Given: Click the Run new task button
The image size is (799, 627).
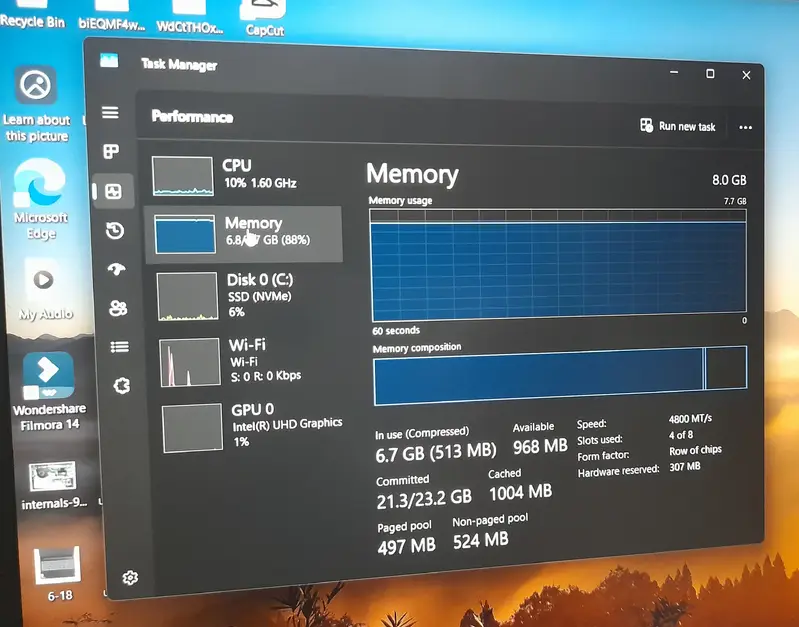Looking at the screenshot, I should click(x=678, y=127).
